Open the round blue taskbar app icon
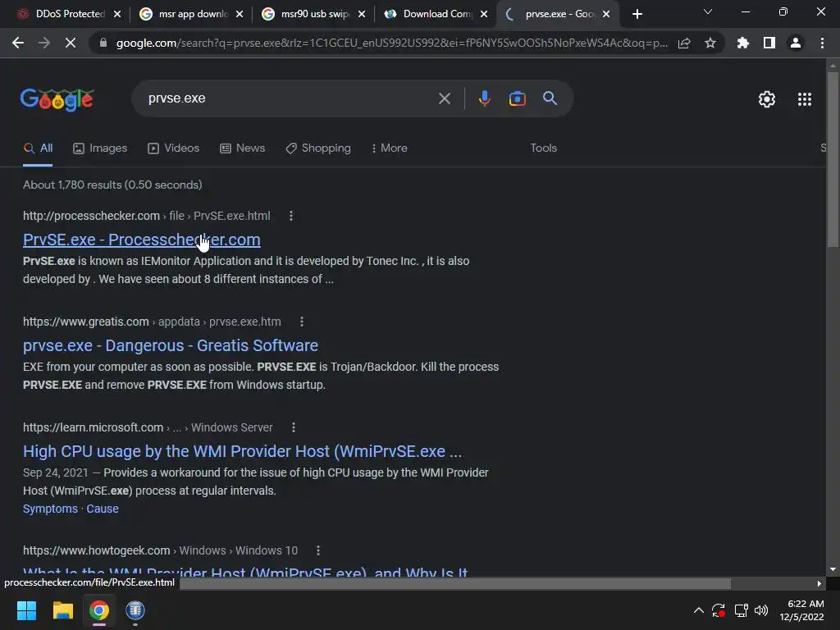 point(135,610)
